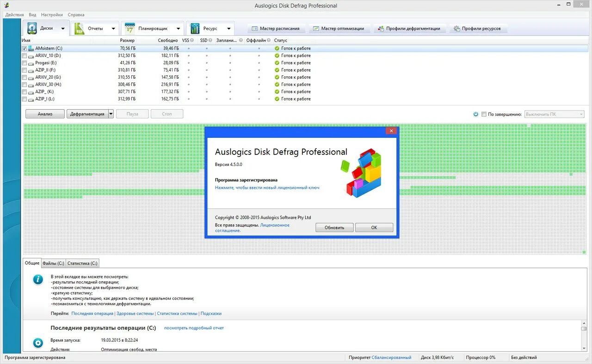Click the colored blocks logo in About dialog
This screenshot has width=592, height=364.
coord(362,173)
